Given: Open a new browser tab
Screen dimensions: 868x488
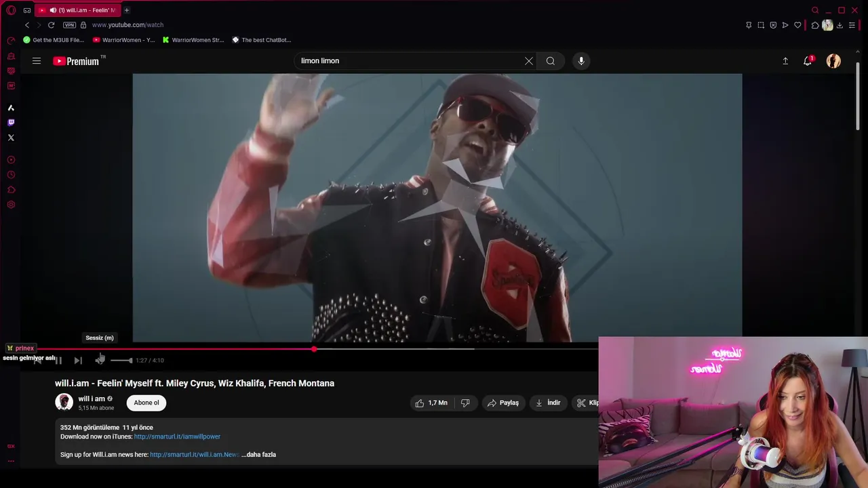Looking at the screenshot, I should tap(127, 10).
